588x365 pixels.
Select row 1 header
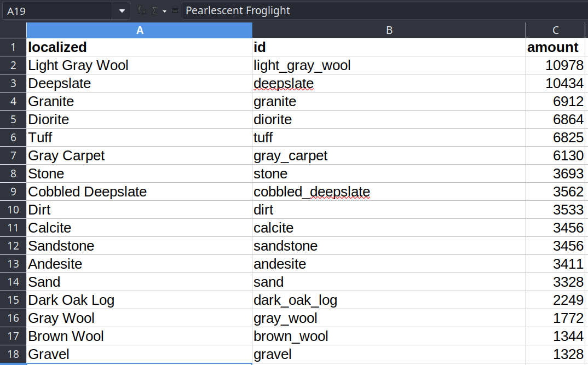point(13,47)
